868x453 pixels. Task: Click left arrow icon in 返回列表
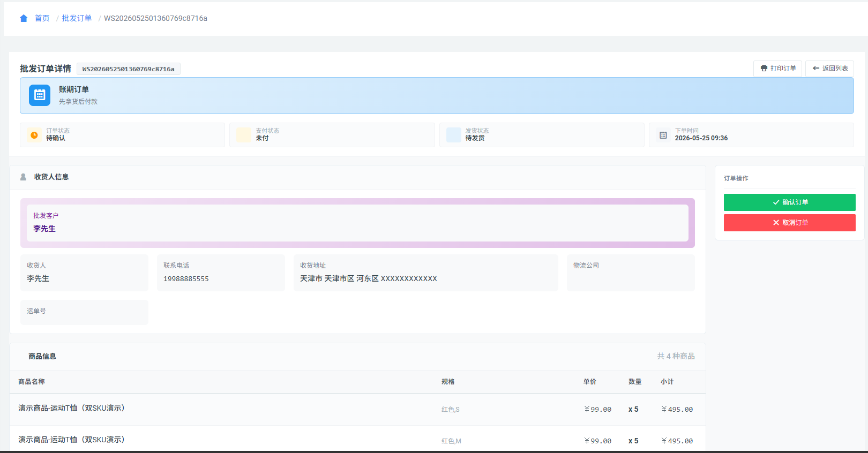point(816,69)
